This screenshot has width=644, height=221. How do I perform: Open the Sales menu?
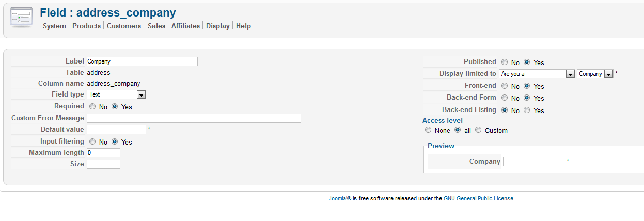pos(156,26)
